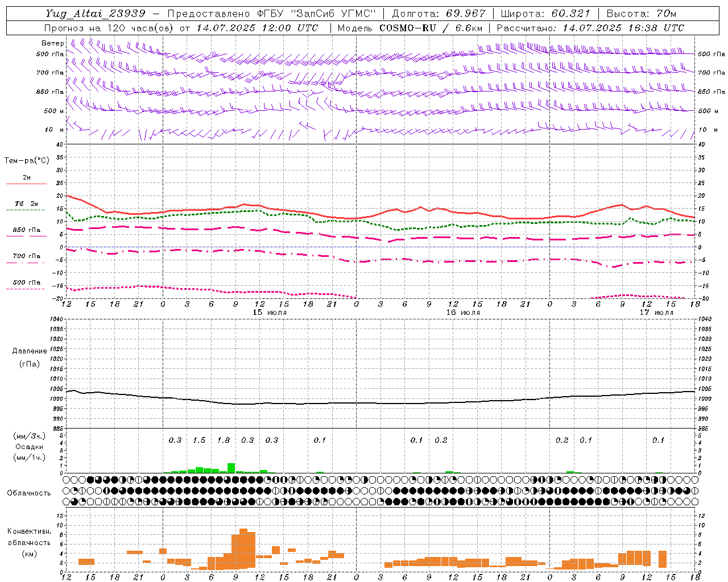Click the Рассчитано 14.07.2025 16:38 UTC timestamp
Image resolution: width=728 pixels, height=582 pixels.
point(590,28)
